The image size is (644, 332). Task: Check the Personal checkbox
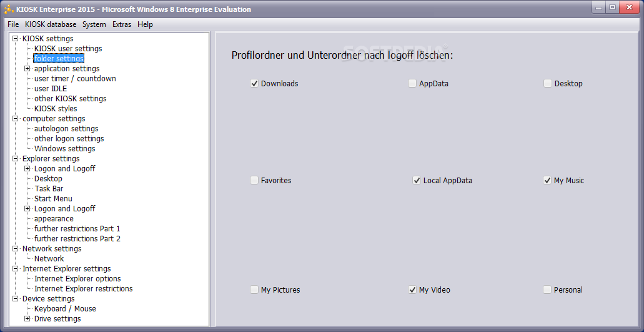[547, 289]
